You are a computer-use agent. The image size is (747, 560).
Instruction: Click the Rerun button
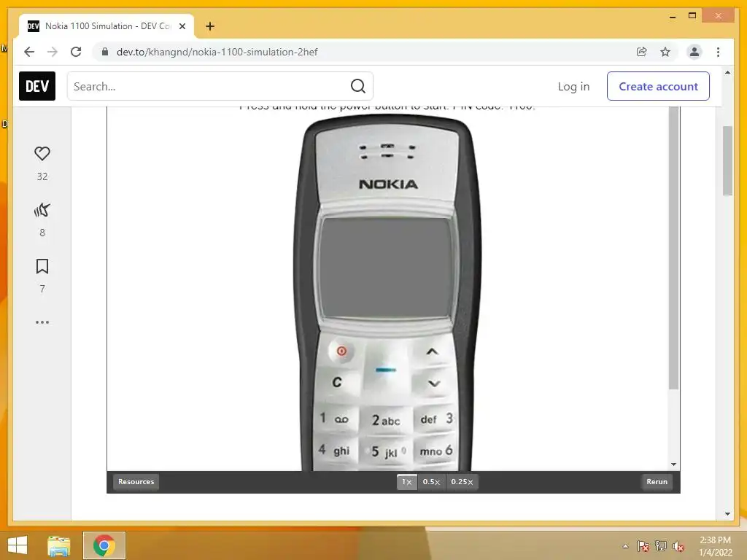point(657,481)
